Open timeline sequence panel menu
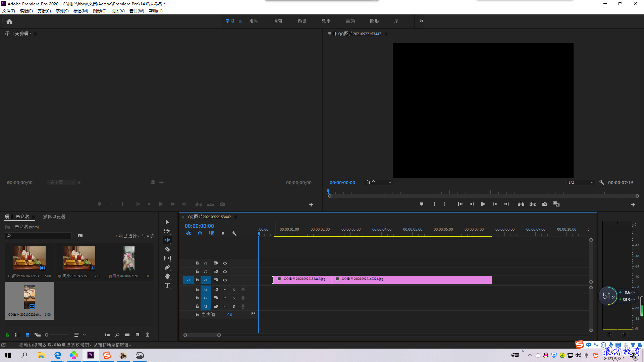The height and width of the screenshot is (362, 644). 236,217
